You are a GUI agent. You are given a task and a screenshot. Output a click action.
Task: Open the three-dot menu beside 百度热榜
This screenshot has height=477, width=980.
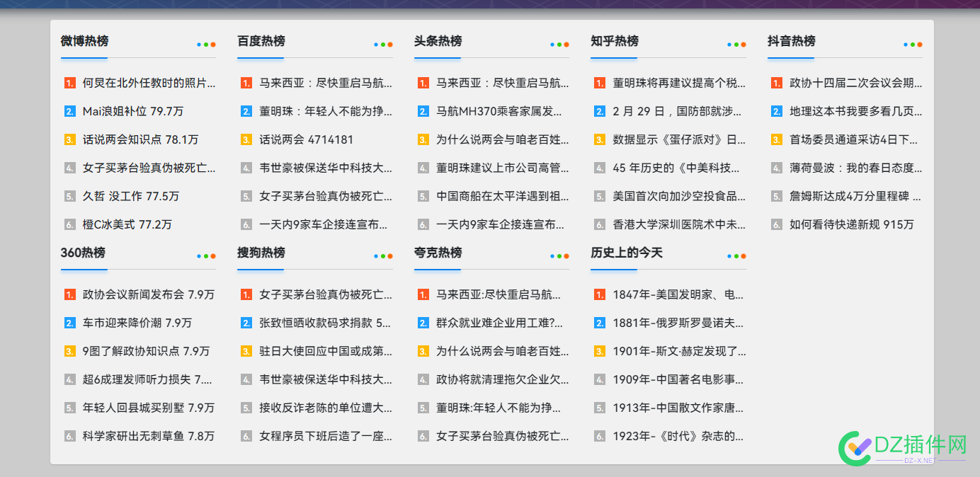(383, 45)
